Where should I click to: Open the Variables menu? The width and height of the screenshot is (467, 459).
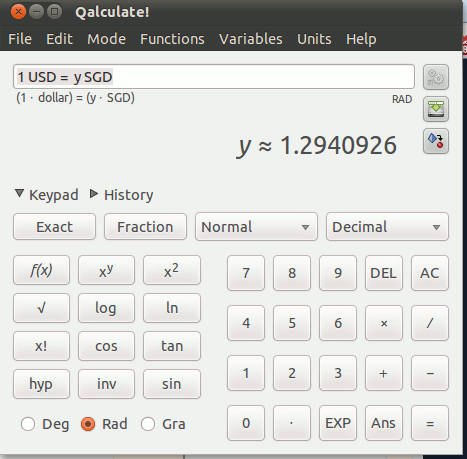(x=251, y=39)
